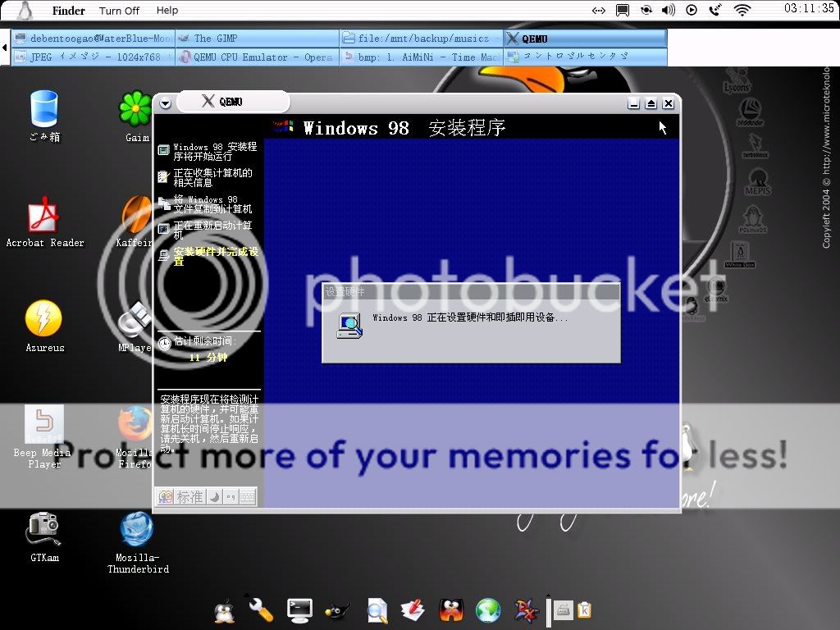Close the QEMU window

(x=668, y=103)
